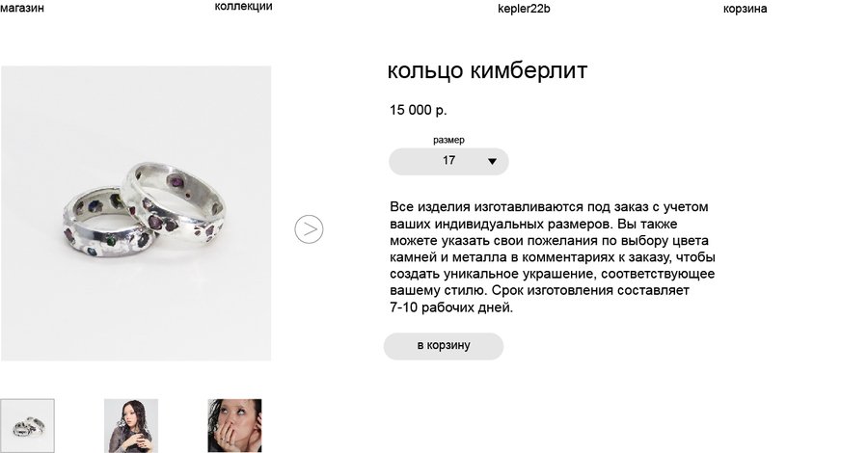868x453 pixels.
Task: Click the 7-10 рабочих дней line
Action: tap(451, 307)
